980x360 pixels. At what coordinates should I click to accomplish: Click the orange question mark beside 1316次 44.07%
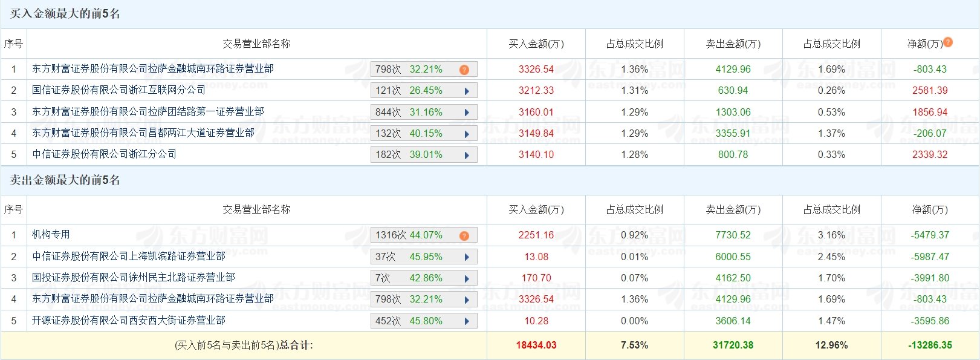pyautogui.click(x=464, y=235)
